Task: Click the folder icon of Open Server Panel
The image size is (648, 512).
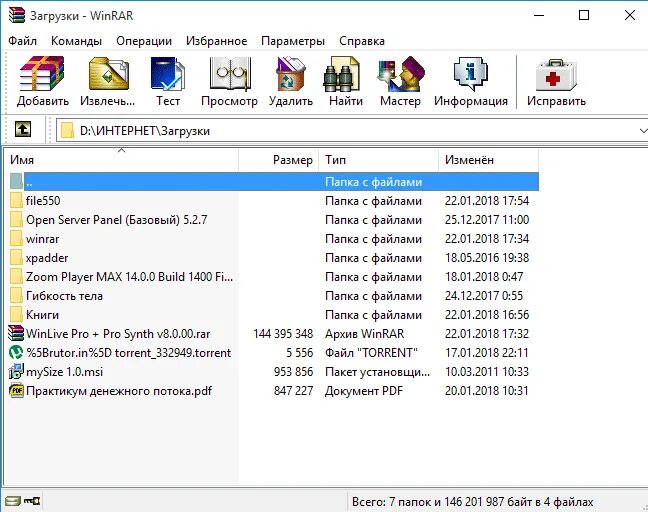Action: [x=16, y=219]
